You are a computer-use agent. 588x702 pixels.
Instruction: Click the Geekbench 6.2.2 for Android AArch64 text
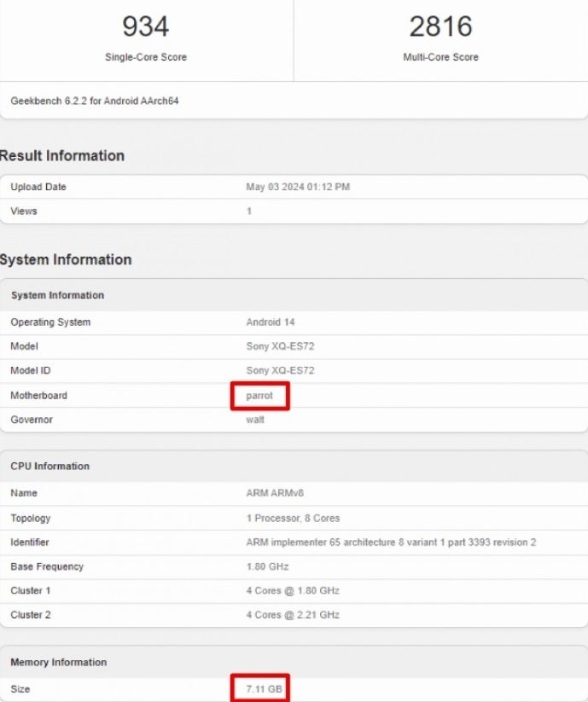point(95,102)
